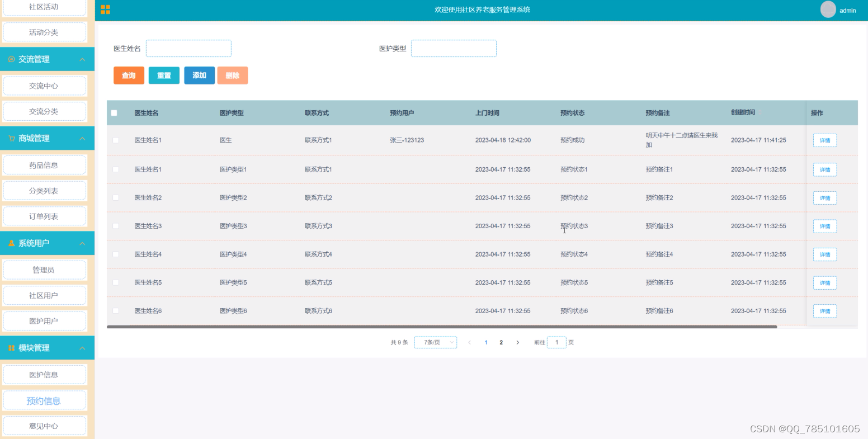Open the 7条/页 page size dropdown

point(436,342)
